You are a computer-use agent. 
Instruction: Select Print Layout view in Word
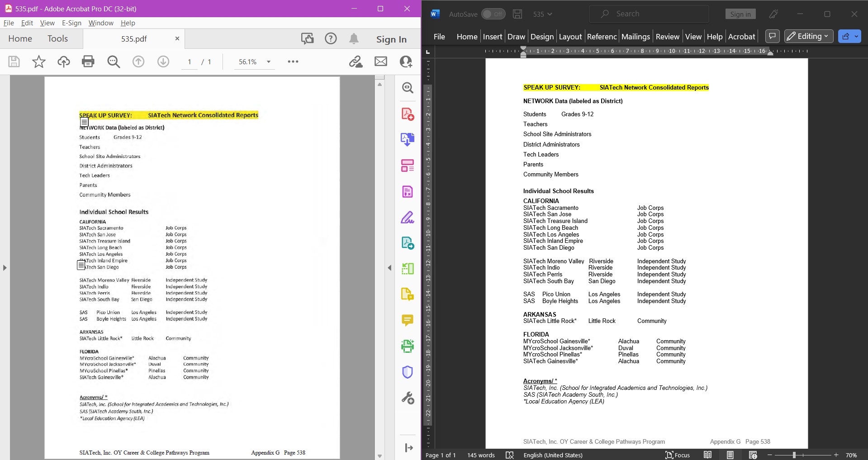730,455
